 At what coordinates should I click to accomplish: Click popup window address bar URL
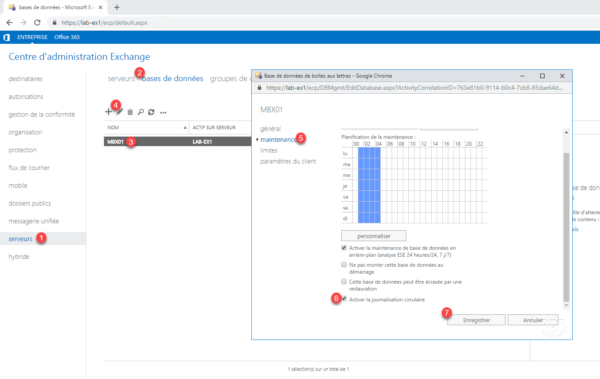[x=414, y=88]
